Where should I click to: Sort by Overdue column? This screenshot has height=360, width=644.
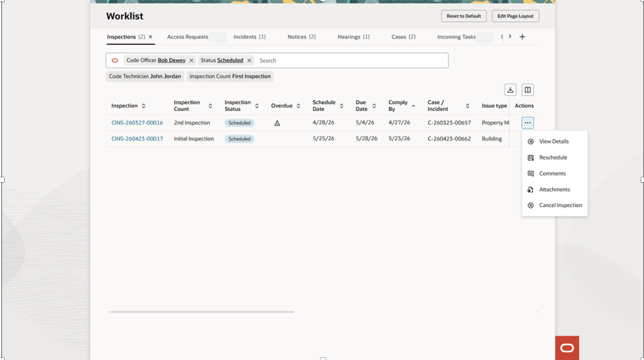[x=298, y=106]
